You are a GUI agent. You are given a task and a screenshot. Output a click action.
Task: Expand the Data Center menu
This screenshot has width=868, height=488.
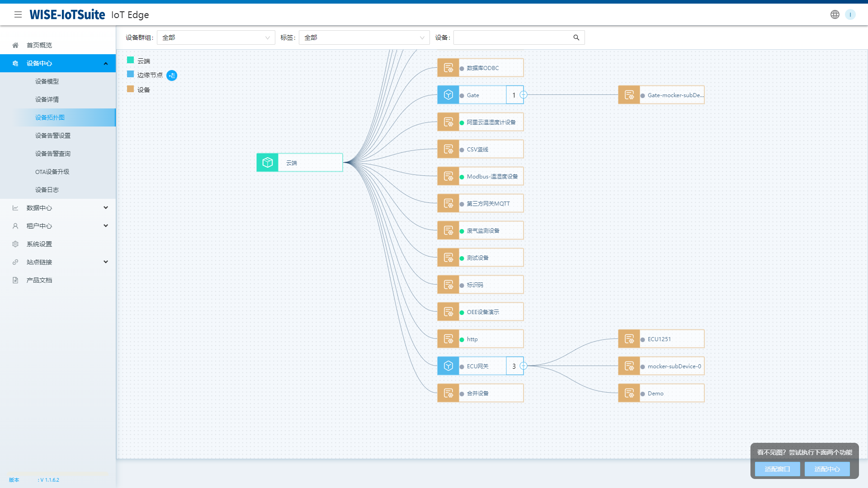58,208
